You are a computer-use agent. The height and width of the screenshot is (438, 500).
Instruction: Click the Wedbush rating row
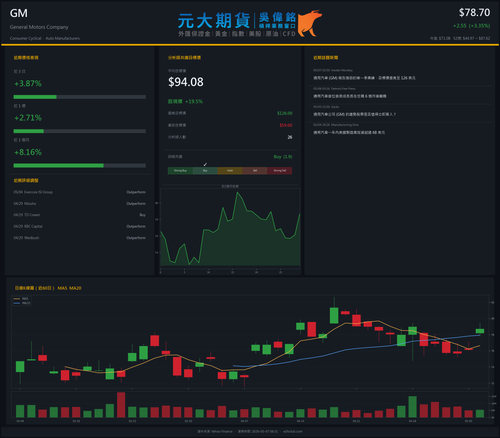(80, 238)
